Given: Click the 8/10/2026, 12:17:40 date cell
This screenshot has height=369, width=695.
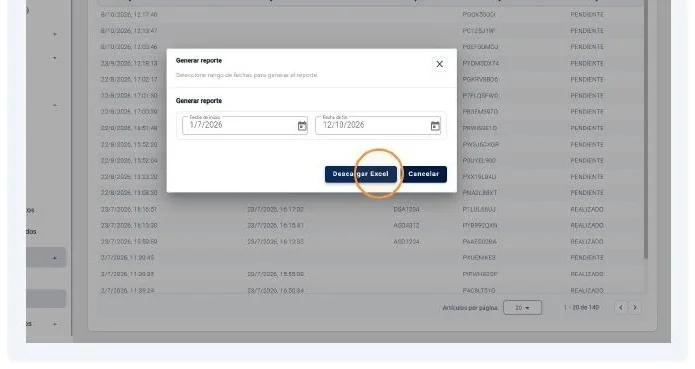Looking at the screenshot, I should coord(129,15).
